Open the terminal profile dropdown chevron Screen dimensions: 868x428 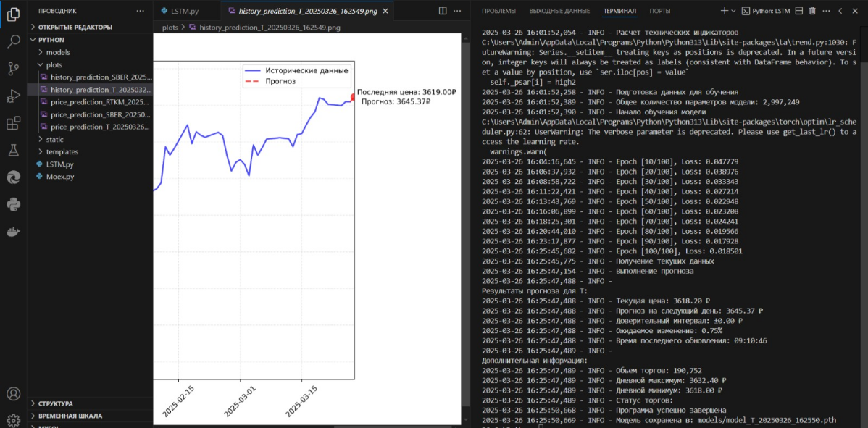[733, 11]
